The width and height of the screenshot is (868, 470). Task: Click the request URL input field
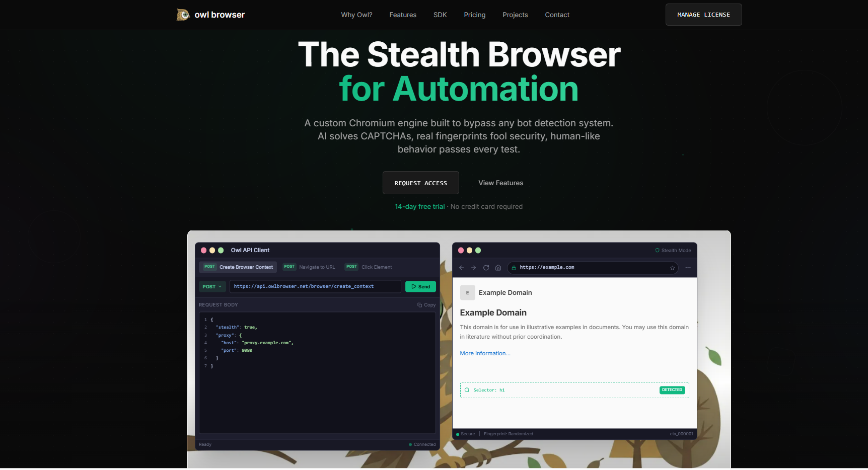click(x=316, y=286)
